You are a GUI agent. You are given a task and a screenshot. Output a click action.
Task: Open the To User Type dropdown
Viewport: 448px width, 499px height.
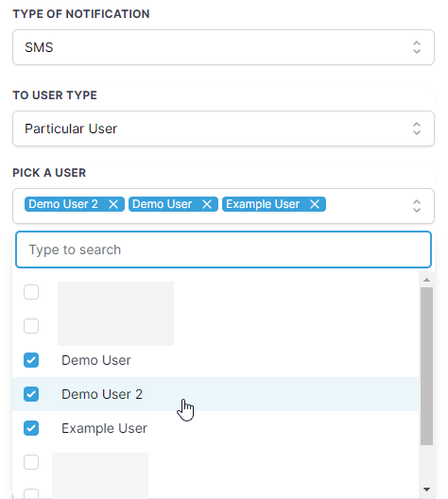pyautogui.click(x=223, y=129)
